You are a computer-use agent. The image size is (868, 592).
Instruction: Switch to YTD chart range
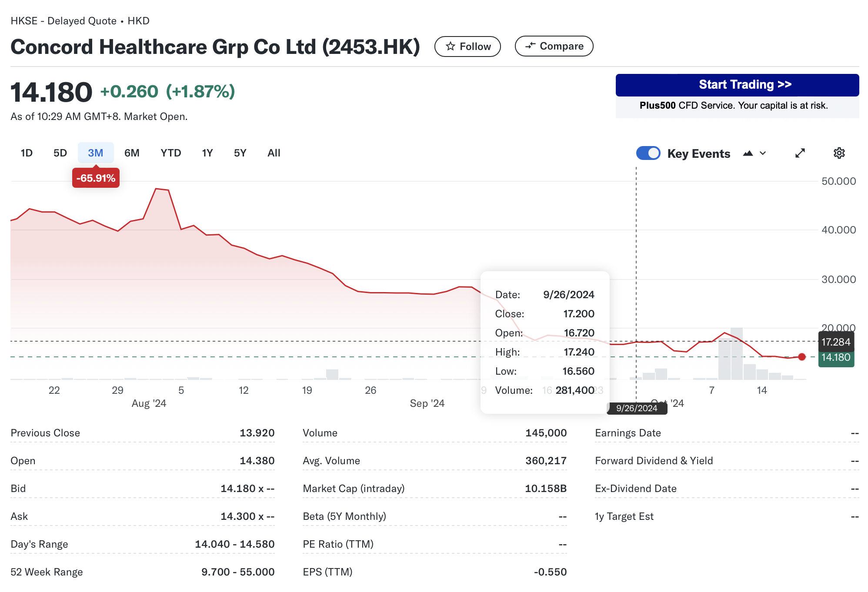[x=170, y=153]
